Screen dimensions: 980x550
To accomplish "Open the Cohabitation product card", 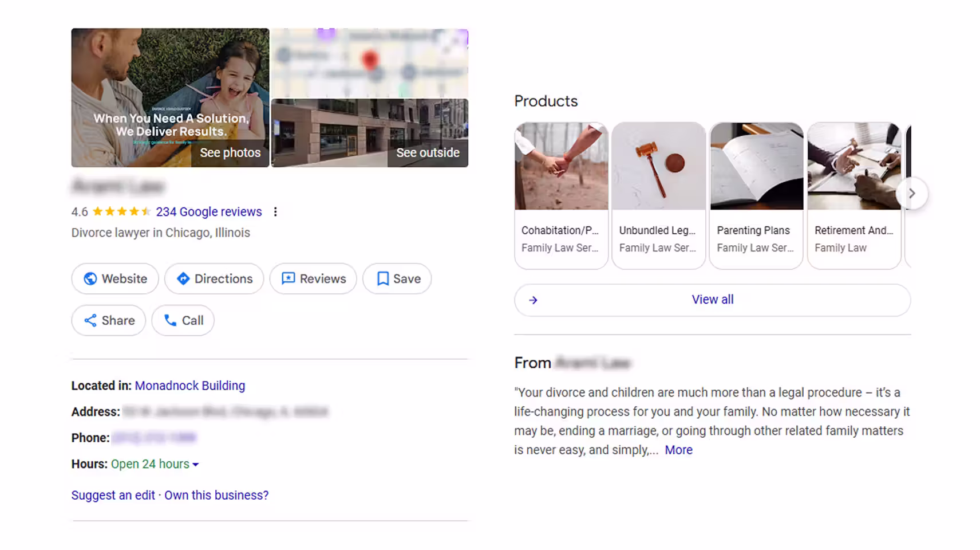I will pos(562,195).
